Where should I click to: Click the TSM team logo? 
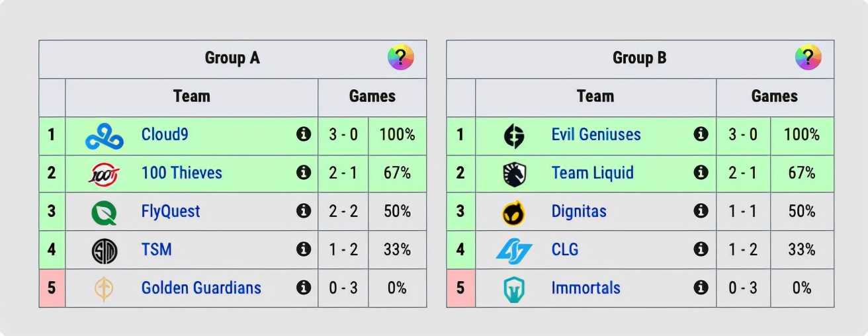(104, 251)
